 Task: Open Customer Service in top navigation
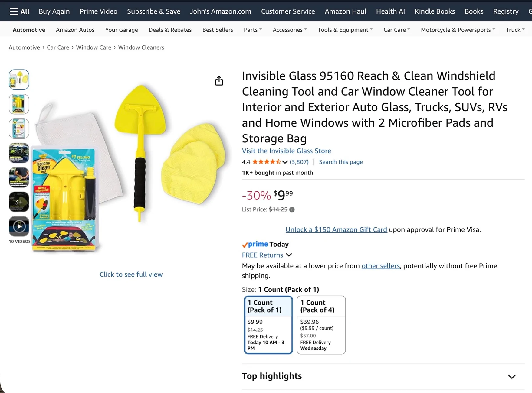pyautogui.click(x=288, y=11)
